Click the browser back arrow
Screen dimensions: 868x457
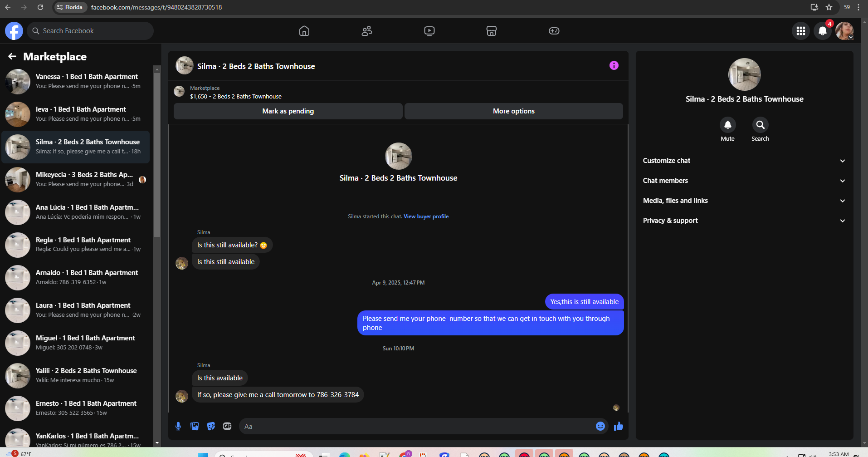(x=8, y=7)
